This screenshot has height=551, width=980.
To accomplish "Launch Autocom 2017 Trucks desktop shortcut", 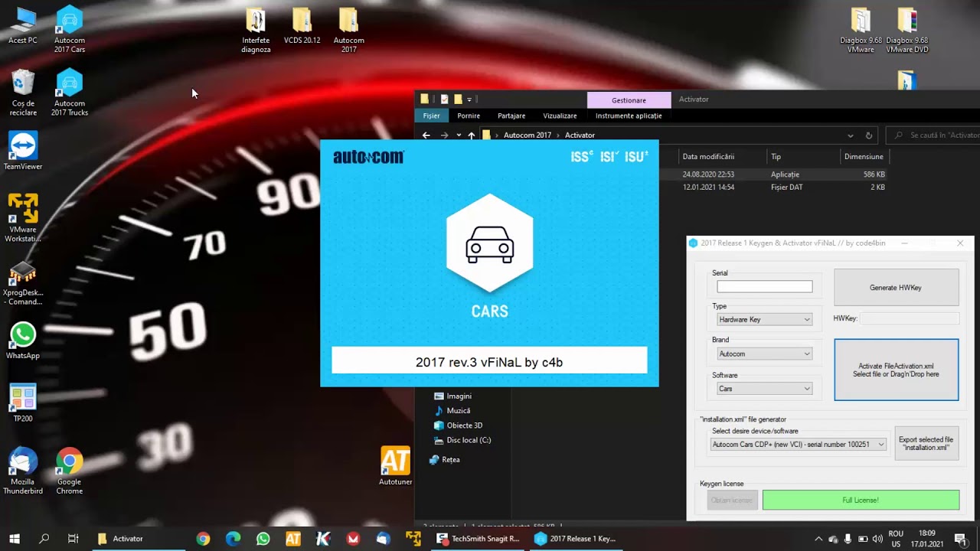I will point(69,92).
